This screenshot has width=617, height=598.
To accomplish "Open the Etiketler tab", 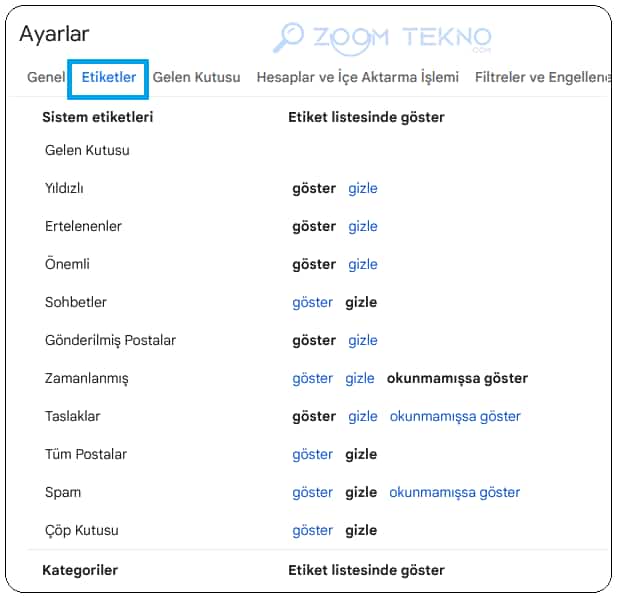I will [109, 77].
